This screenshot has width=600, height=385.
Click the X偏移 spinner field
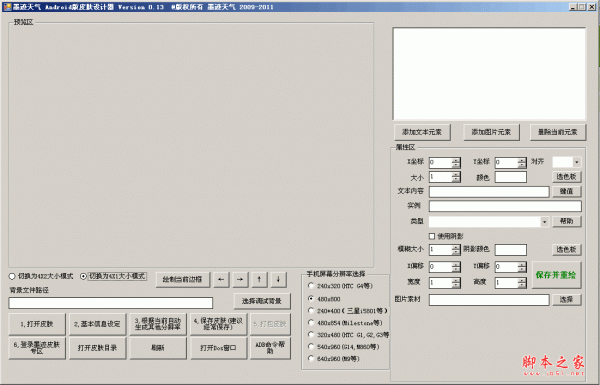pos(444,267)
